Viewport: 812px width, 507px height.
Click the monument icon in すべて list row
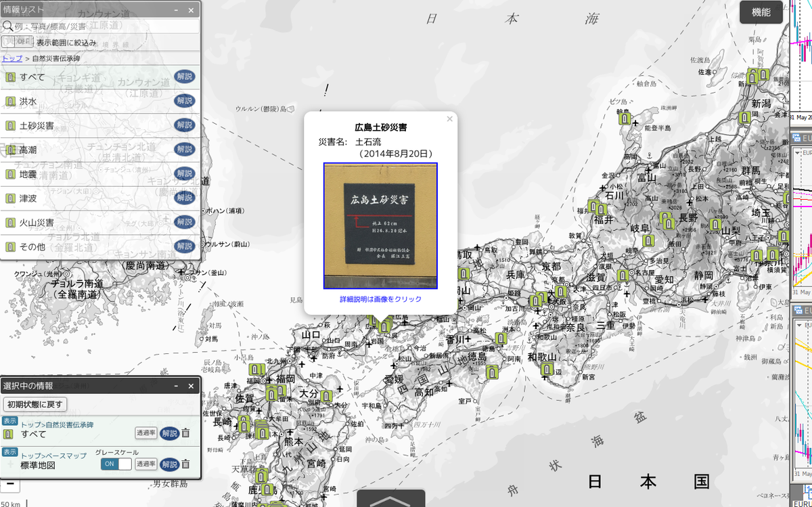10,77
